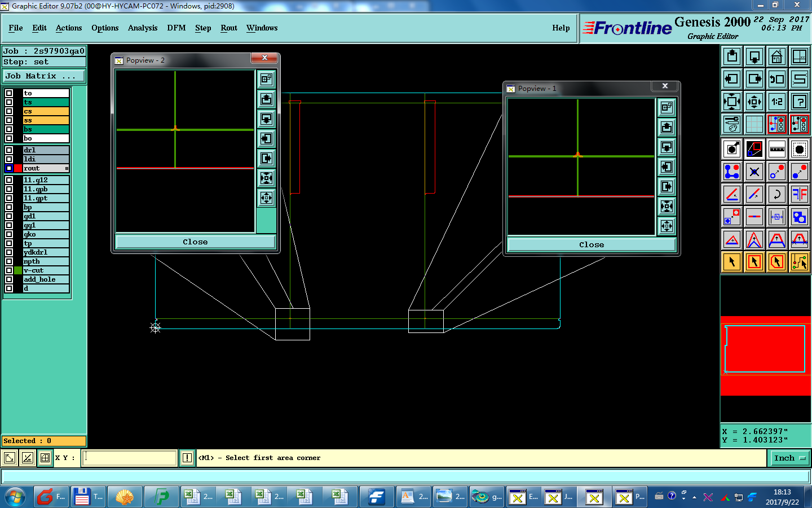
Task: Click the X delete point tool icon
Action: pyautogui.click(x=754, y=172)
